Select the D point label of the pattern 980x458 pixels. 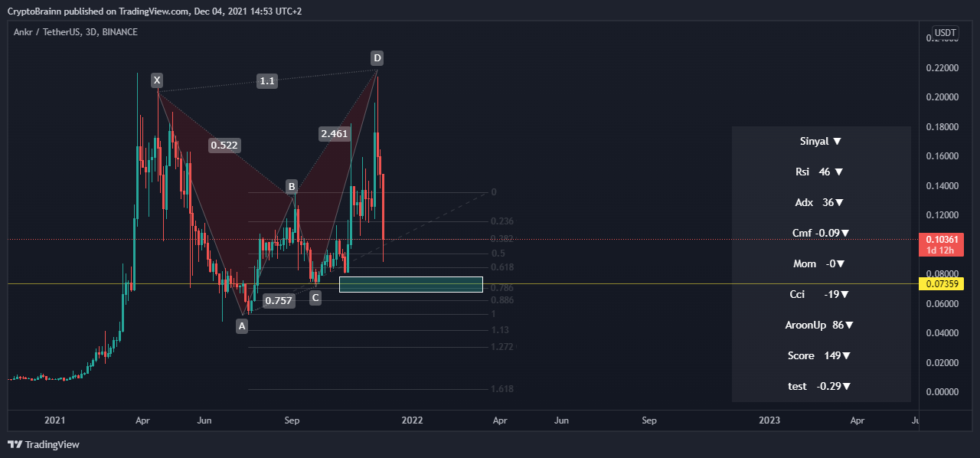pos(377,58)
